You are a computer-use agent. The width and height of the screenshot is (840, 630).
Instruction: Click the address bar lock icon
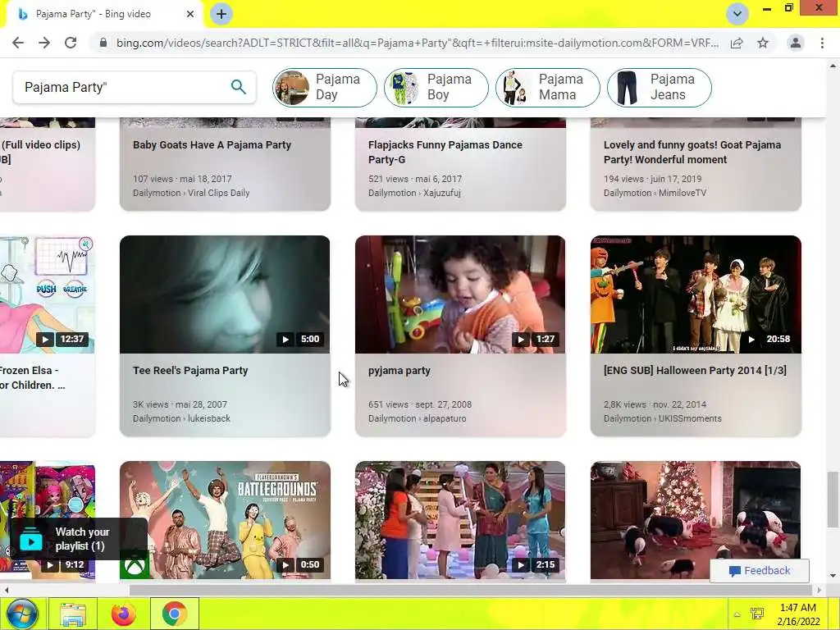click(103, 43)
